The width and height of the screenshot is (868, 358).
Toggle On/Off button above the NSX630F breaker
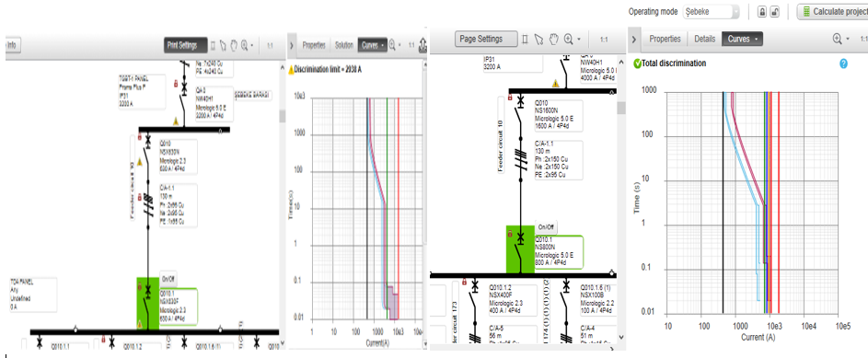click(168, 279)
